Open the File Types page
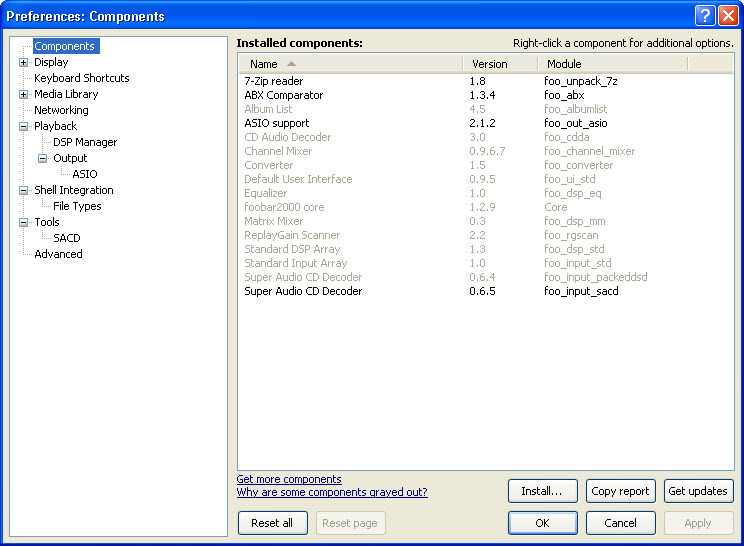Image resolution: width=744 pixels, height=546 pixels. (x=77, y=206)
